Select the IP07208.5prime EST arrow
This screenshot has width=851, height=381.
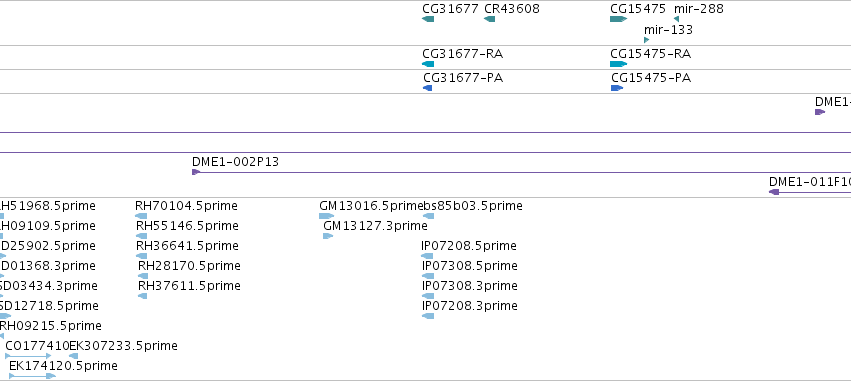(x=427, y=256)
